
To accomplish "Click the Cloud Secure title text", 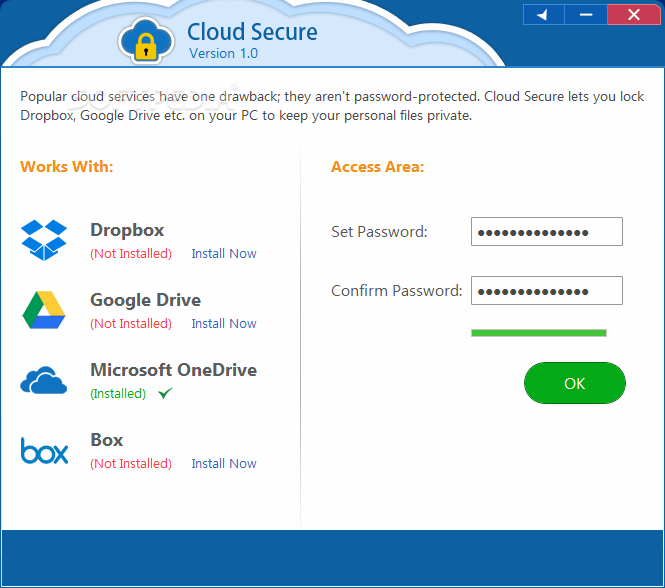I will (252, 32).
